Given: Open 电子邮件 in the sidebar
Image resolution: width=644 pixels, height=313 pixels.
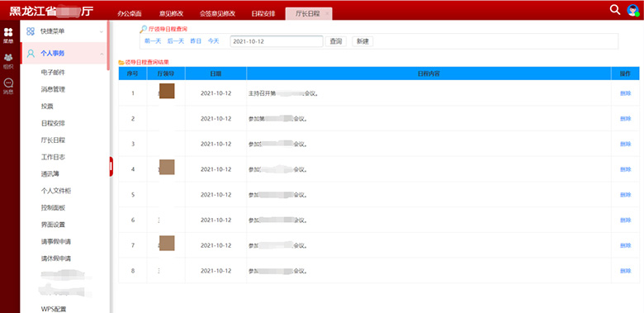Looking at the screenshot, I should click(x=53, y=73).
